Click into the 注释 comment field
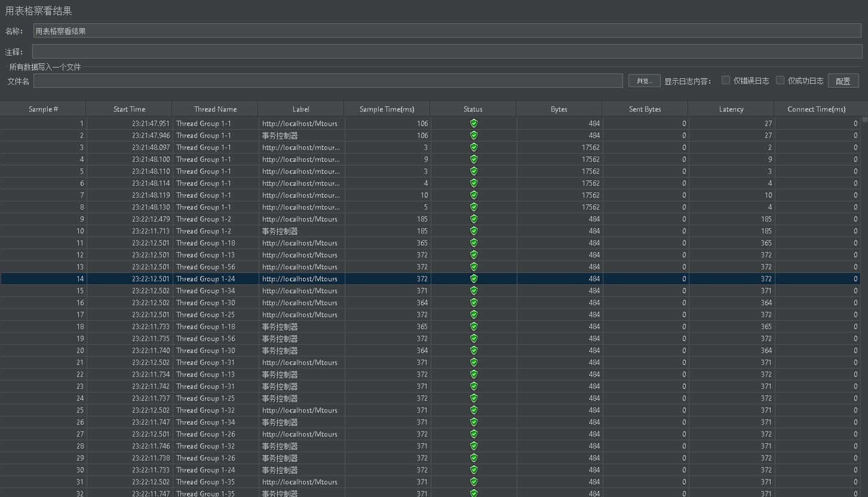 tap(447, 51)
